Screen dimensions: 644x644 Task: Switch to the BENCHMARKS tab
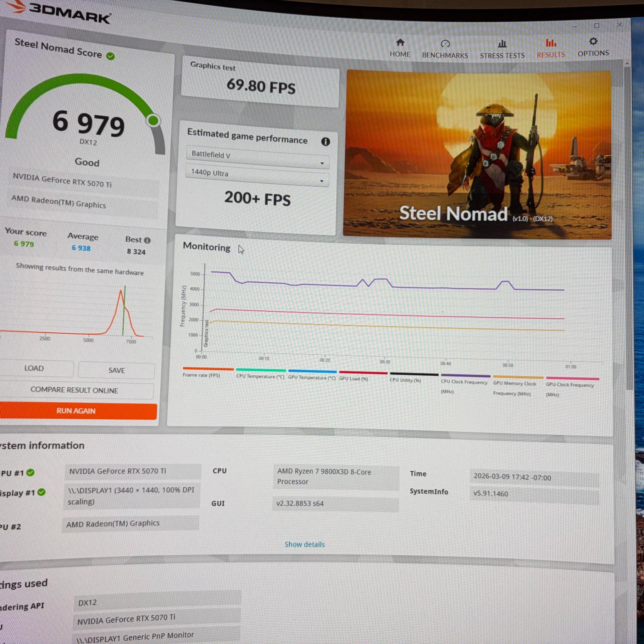pos(445,55)
